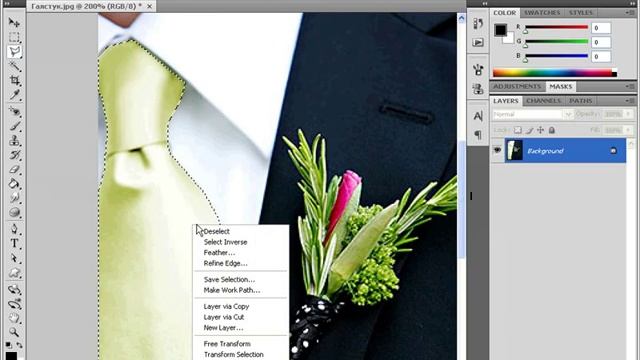Open the Opacity slider arrow
Viewport: 640px width, 360px height.
pos(629,114)
